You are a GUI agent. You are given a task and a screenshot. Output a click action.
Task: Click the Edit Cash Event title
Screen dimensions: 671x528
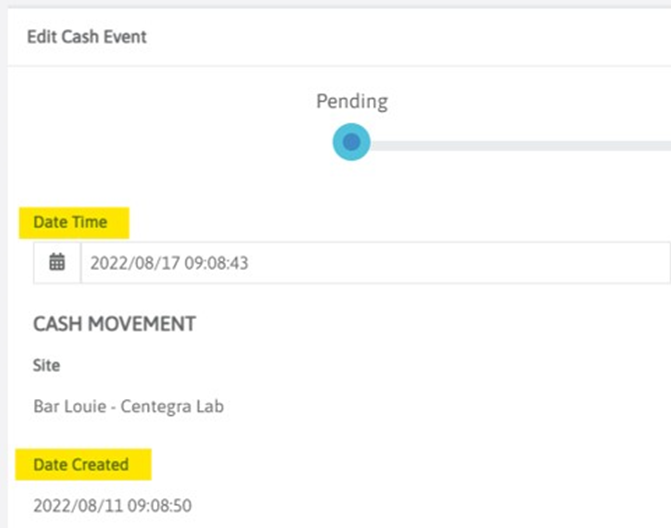click(x=87, y=37)
